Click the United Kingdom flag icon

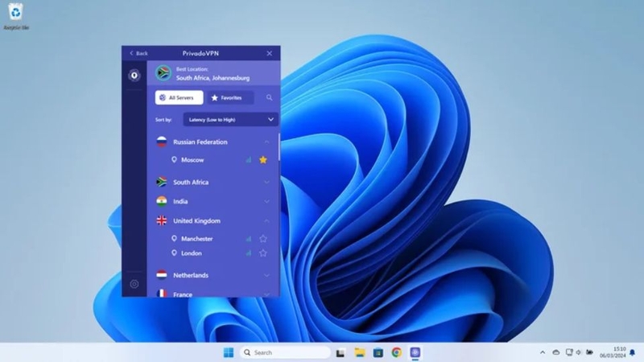point(162,220)
